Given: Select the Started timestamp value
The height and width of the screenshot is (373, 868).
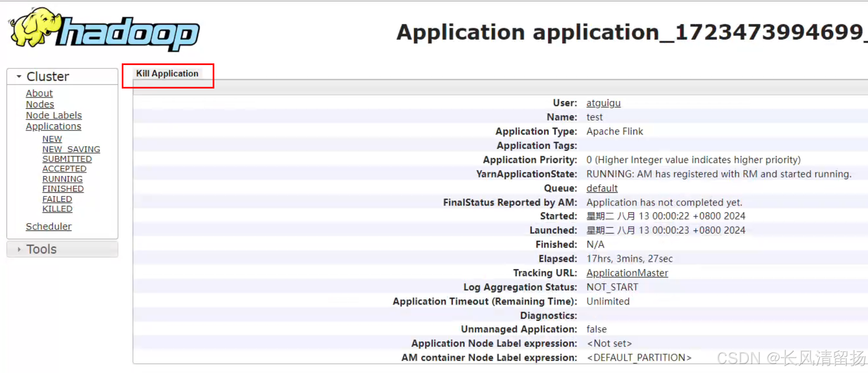Looking at the screenshot, I should (666, 217).
